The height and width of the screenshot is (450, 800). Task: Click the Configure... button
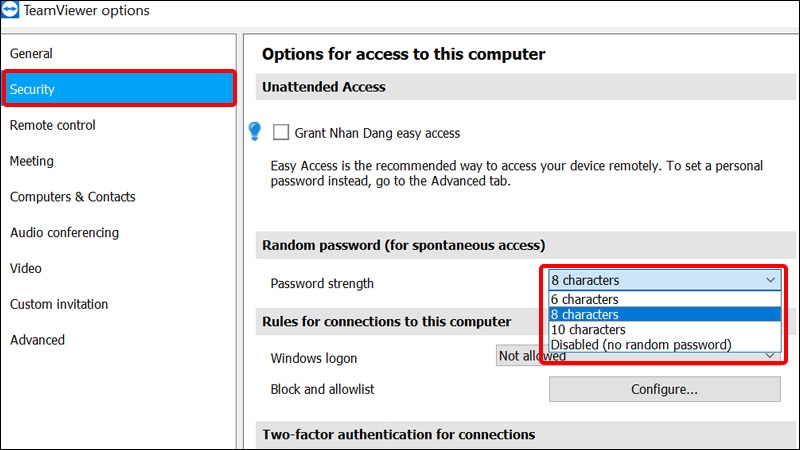point(664,389)
